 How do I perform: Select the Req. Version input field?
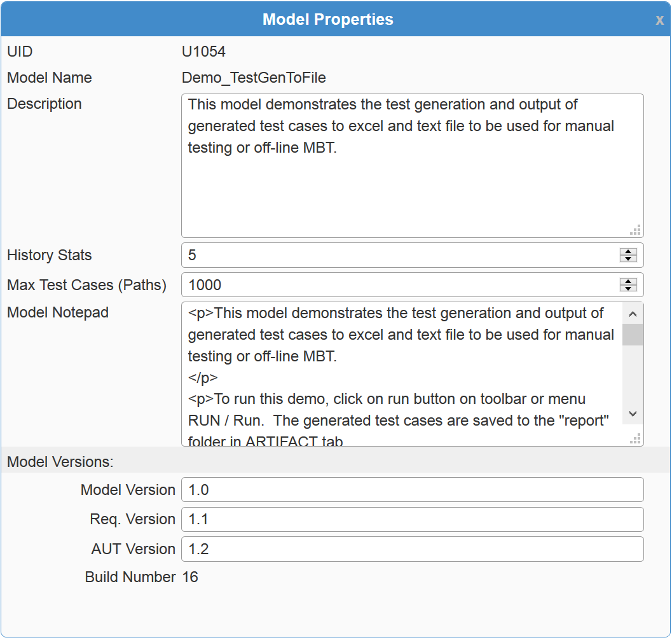click(412, 520)
